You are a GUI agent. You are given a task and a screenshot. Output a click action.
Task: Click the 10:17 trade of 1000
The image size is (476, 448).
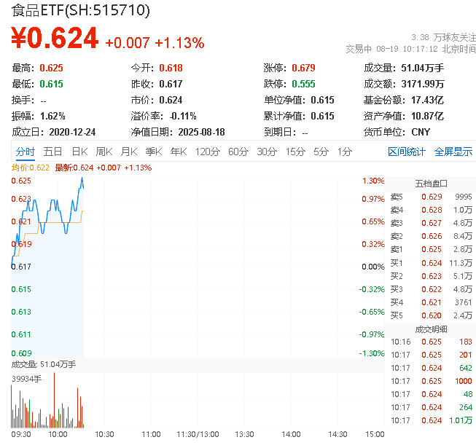(431, 381)
